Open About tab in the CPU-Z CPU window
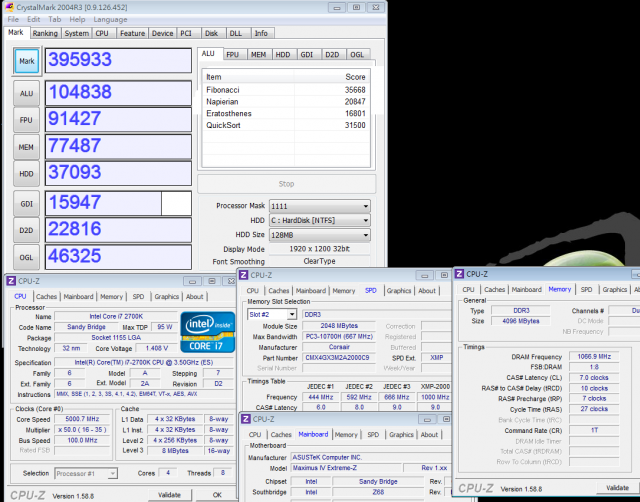Screen dimensions: 640x502 195,297
